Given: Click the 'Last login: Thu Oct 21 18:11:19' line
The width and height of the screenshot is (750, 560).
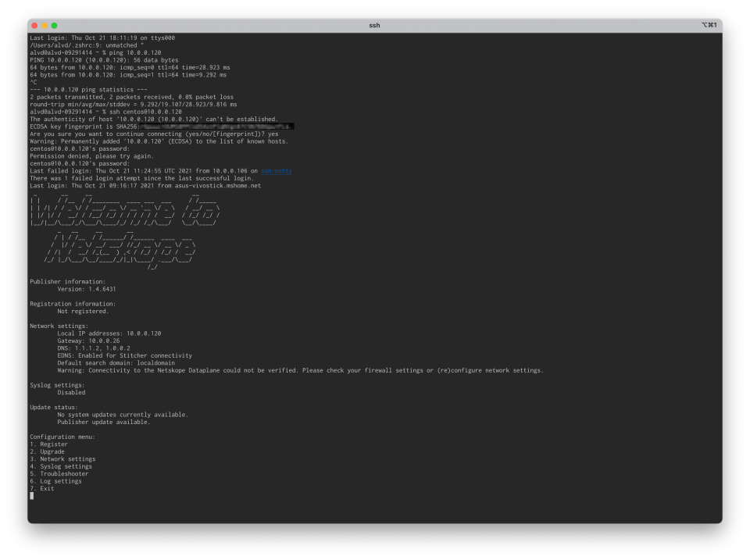Looking at the screenshot, I should pos(102,37).
